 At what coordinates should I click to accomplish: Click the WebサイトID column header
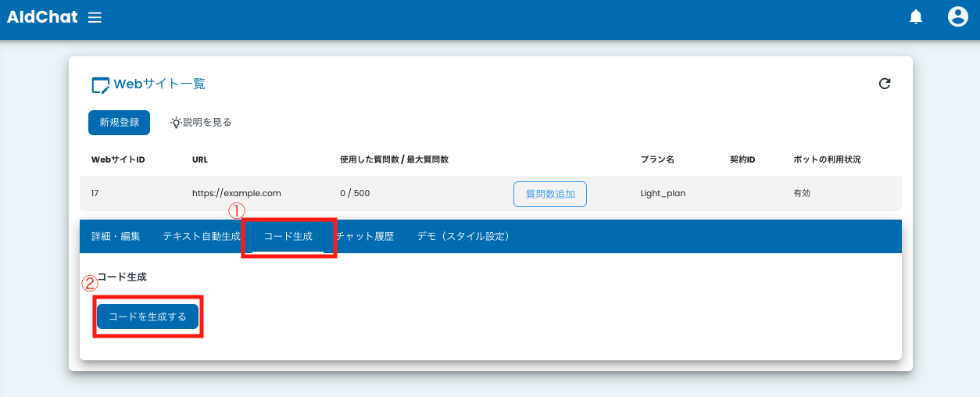click(x=118, y=159)
